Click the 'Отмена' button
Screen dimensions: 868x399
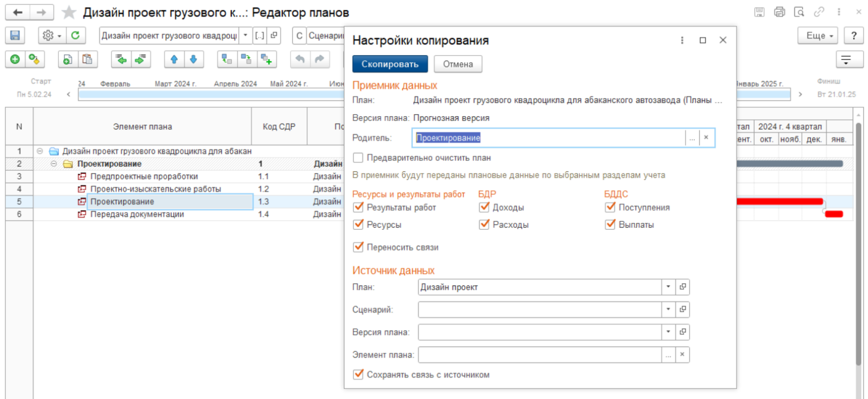[x=458, y=64]
